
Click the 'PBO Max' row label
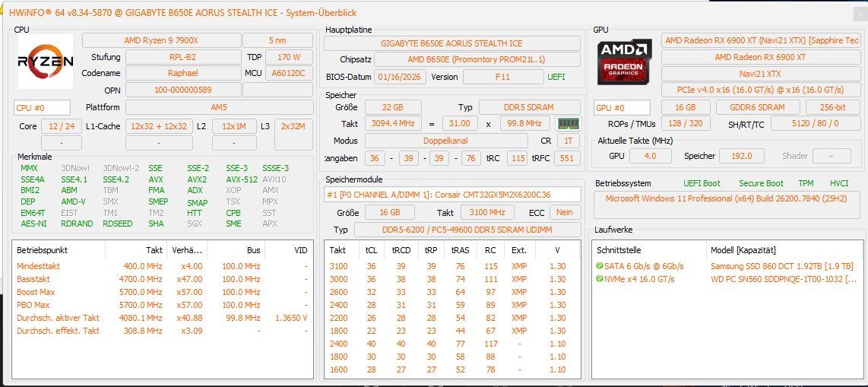point(33,305)
